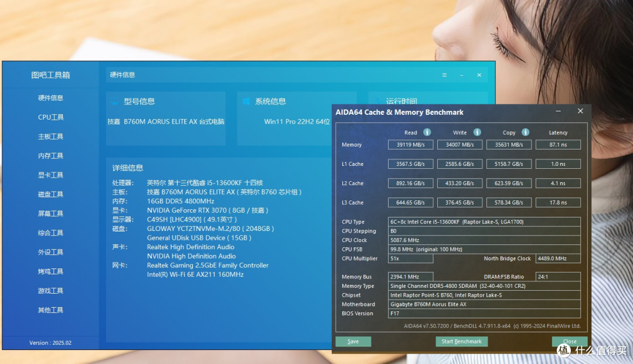Click the Memory Bus field 2394.1 MHz
This screenshot has height=364, width=633.
[x=410, y=277]
